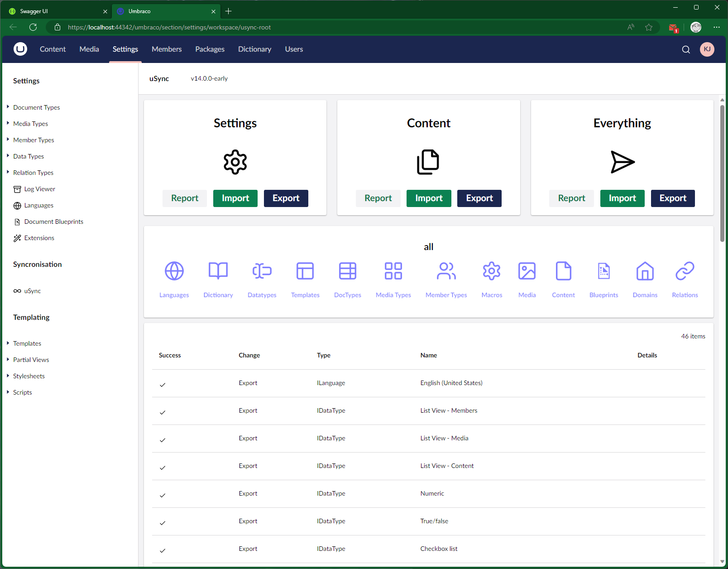The image size is (728, 569).
Task: Open the KJ user avatar menu
Action: [707, 49]
